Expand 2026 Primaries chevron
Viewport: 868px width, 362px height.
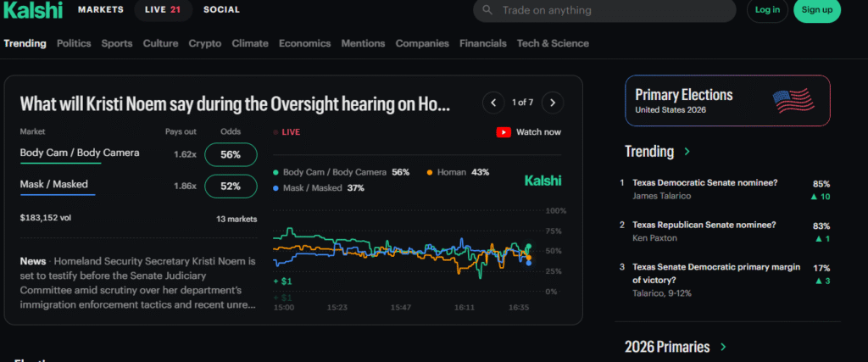coord(723,347)
